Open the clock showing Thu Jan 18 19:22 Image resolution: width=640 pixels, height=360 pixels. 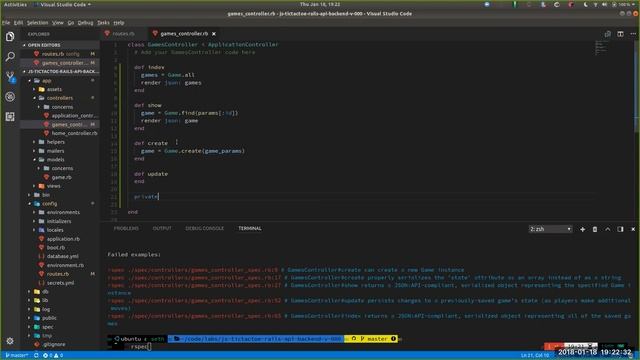320,4
